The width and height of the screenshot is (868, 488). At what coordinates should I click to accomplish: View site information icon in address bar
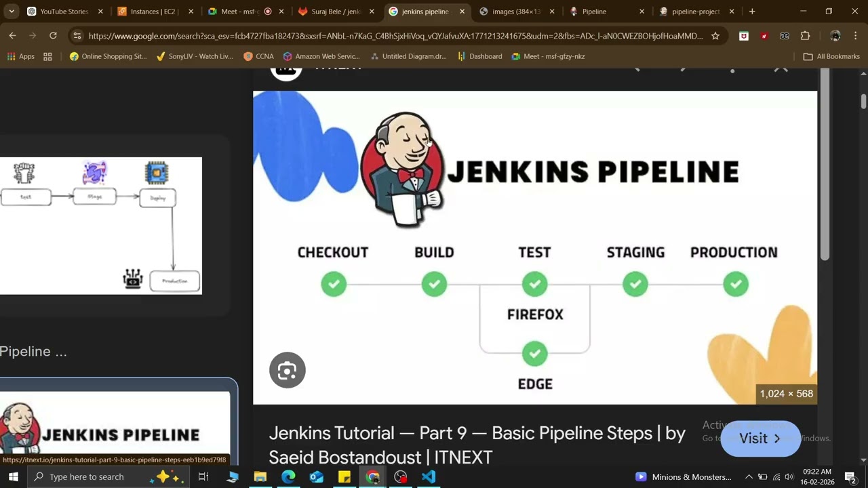pyautogui.click(x=77, y=36)
